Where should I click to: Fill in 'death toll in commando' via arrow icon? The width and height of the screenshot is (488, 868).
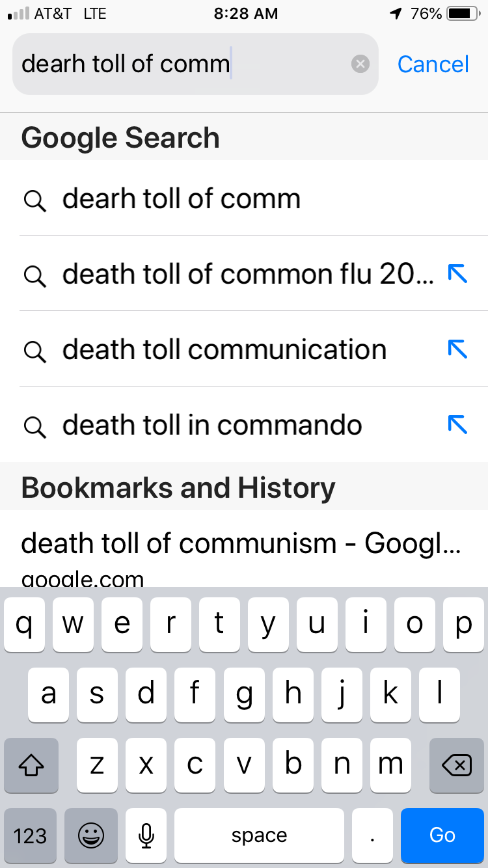[458, 425]
